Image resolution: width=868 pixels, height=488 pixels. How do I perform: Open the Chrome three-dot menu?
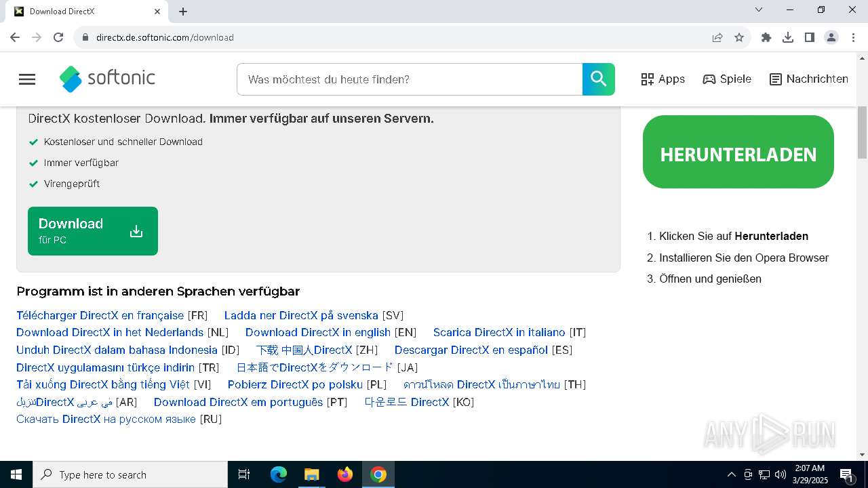[x=853, y=37]
